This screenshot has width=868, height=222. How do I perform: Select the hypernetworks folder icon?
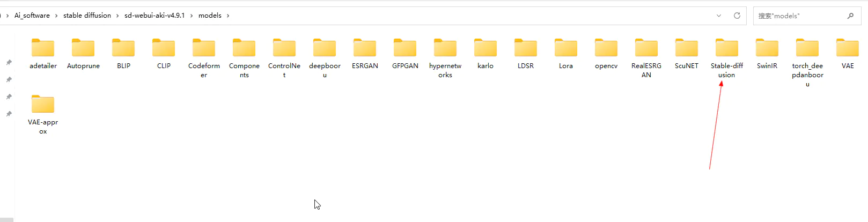445,48
